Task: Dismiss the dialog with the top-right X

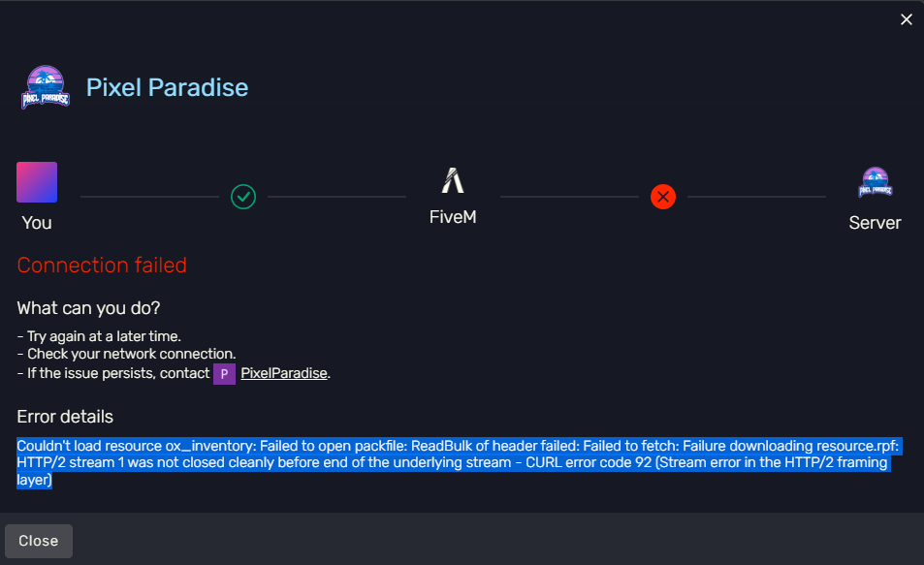Action: coord(907,19)
